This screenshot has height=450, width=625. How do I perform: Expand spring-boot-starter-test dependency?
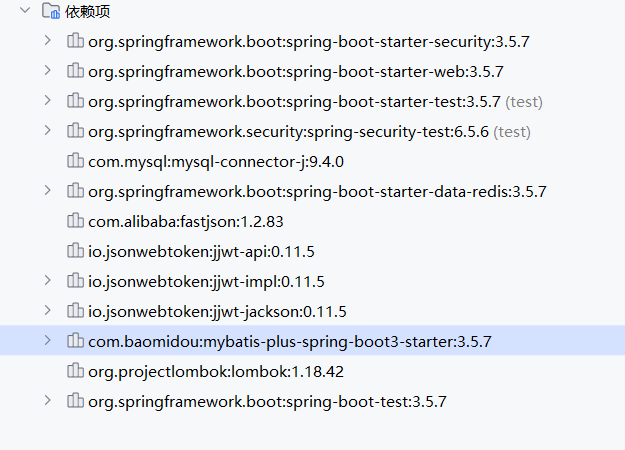click(x=47, y=100)
